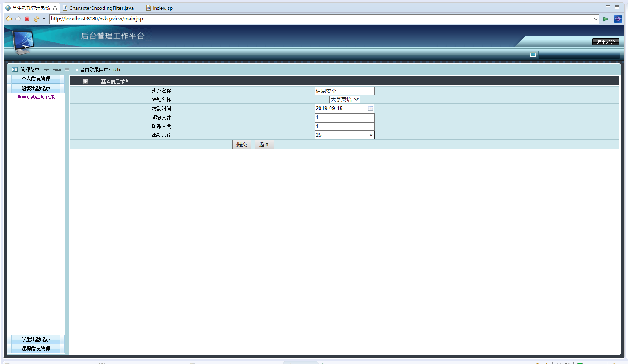
Task: Expand the URL address history dropdown
Action: click(595, 19)
